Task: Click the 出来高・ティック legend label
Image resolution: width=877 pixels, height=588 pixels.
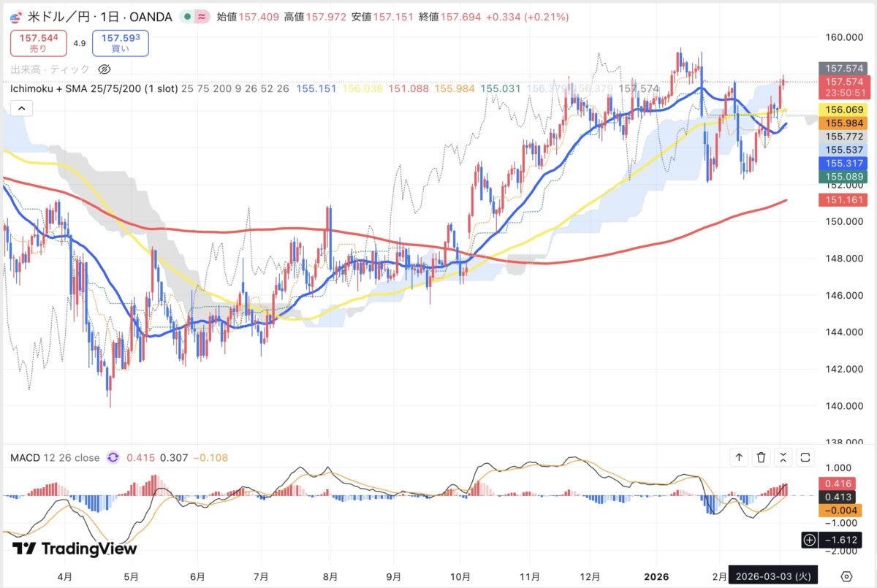Action: tap(50, 69)
